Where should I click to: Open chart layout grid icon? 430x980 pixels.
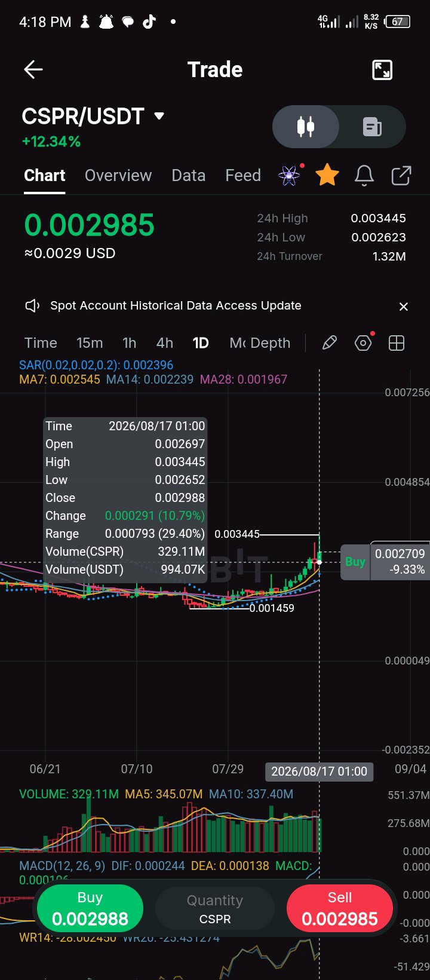coord(397,343)
